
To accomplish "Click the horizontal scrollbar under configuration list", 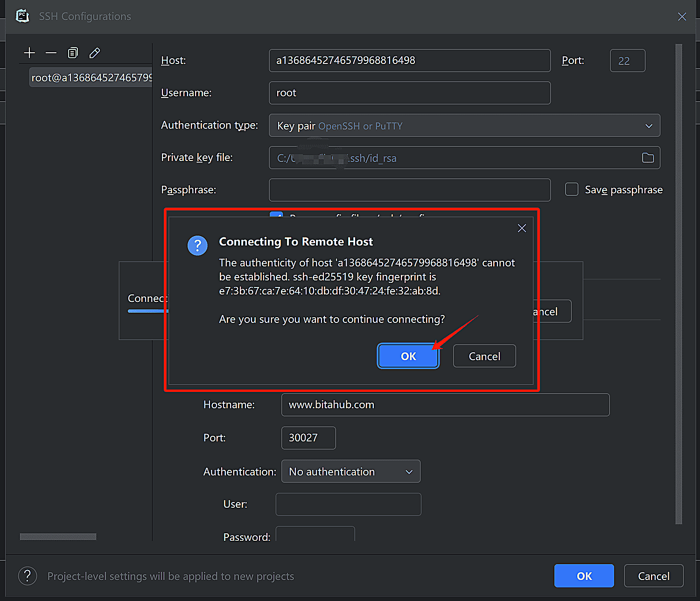I will 58,537.
